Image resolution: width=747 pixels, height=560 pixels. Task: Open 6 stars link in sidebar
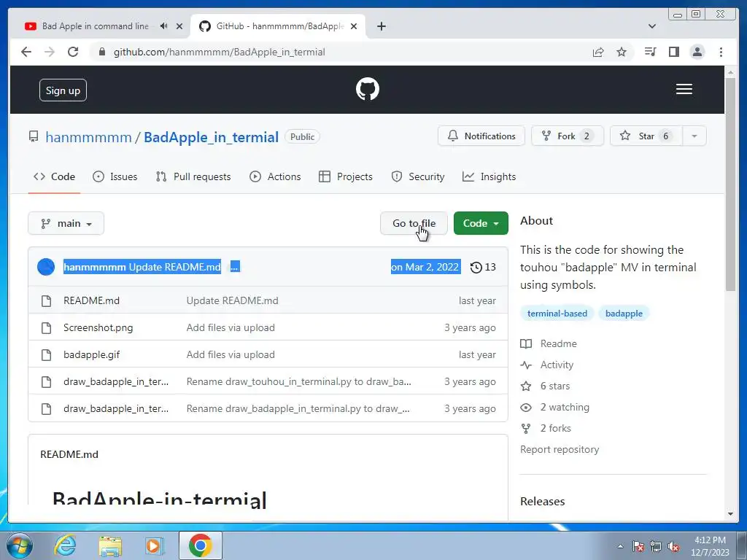(x=545, y=386)
